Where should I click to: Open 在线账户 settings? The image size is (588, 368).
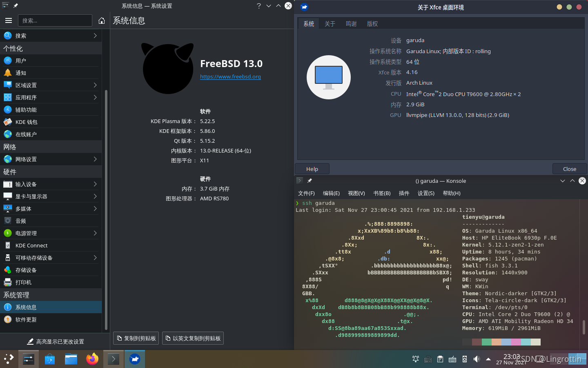[x=51, y=134]
